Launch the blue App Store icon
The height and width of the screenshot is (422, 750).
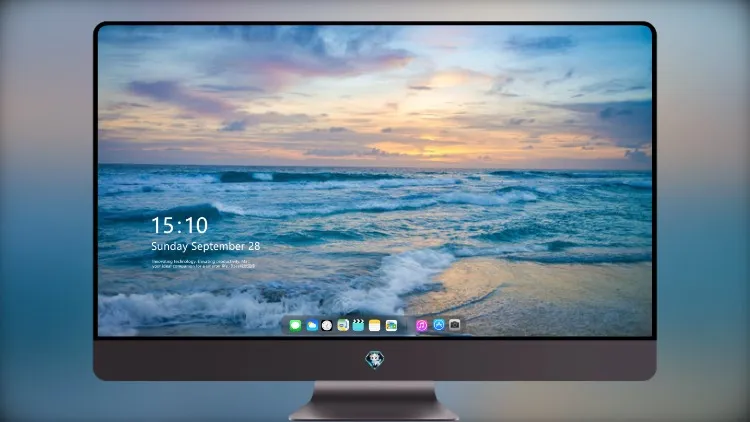pyautogui.click(x=439, y=325)
